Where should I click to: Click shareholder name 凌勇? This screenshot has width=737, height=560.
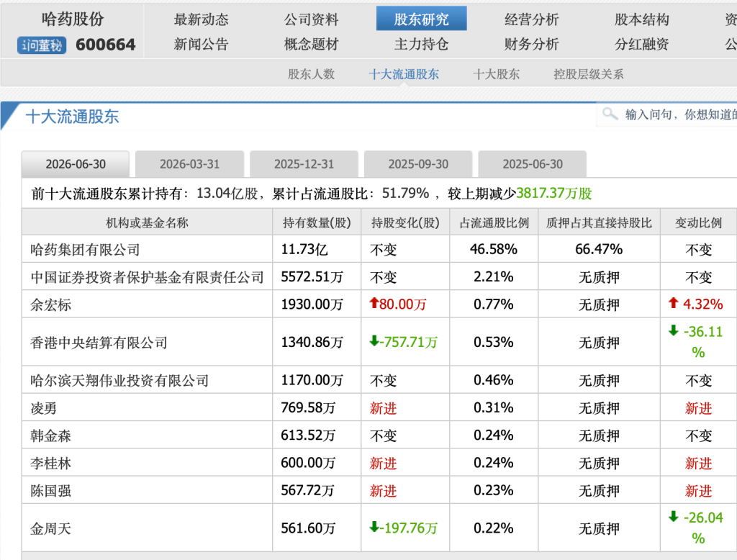[44, 407]
